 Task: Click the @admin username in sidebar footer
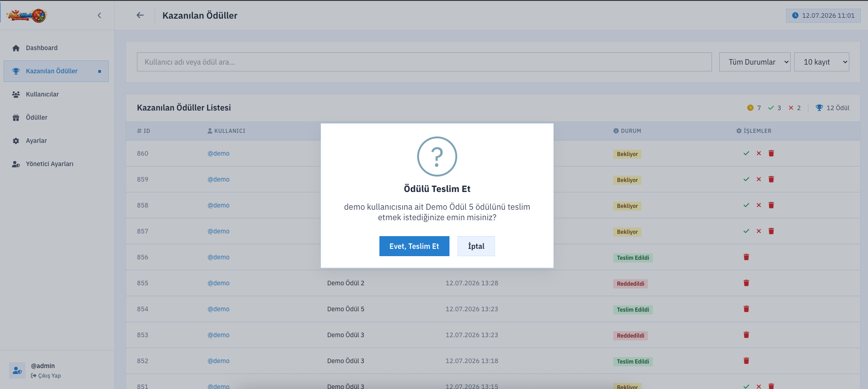[43, 366]
